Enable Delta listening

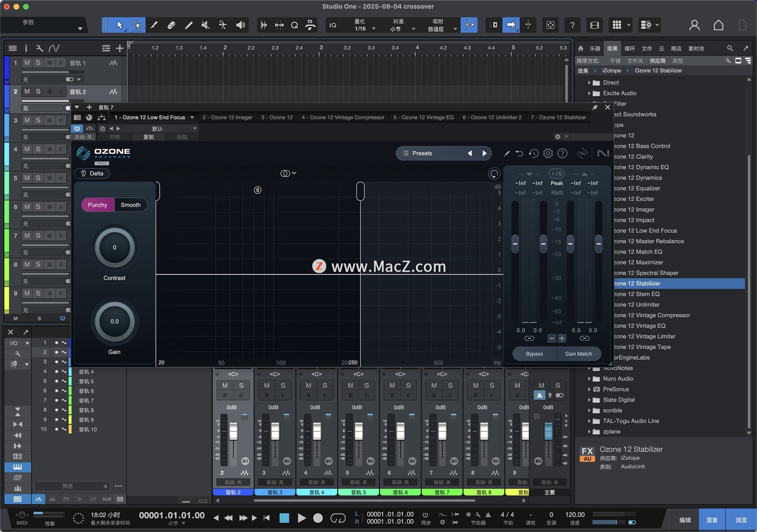[92, 174]
